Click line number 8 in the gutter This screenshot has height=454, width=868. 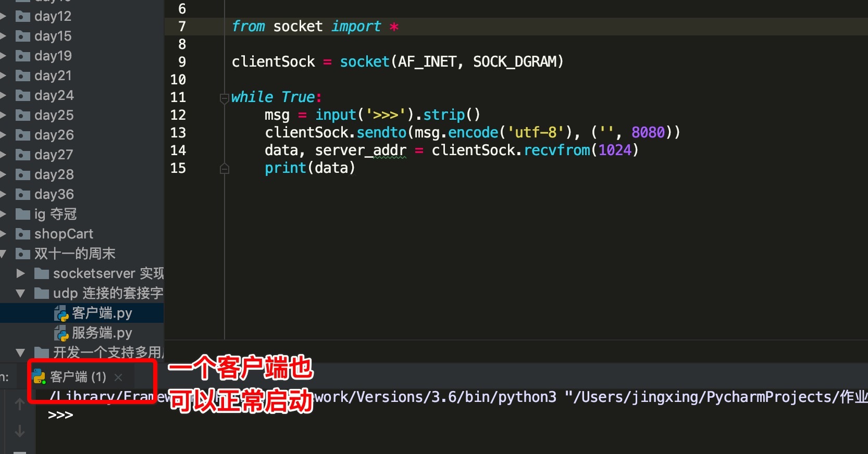tap(182, 44)
